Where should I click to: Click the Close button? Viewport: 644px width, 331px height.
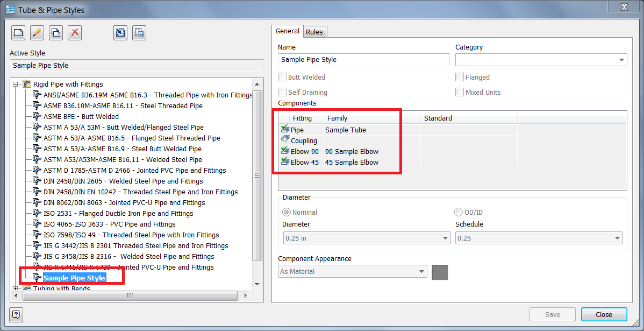[x=604, y=314]
